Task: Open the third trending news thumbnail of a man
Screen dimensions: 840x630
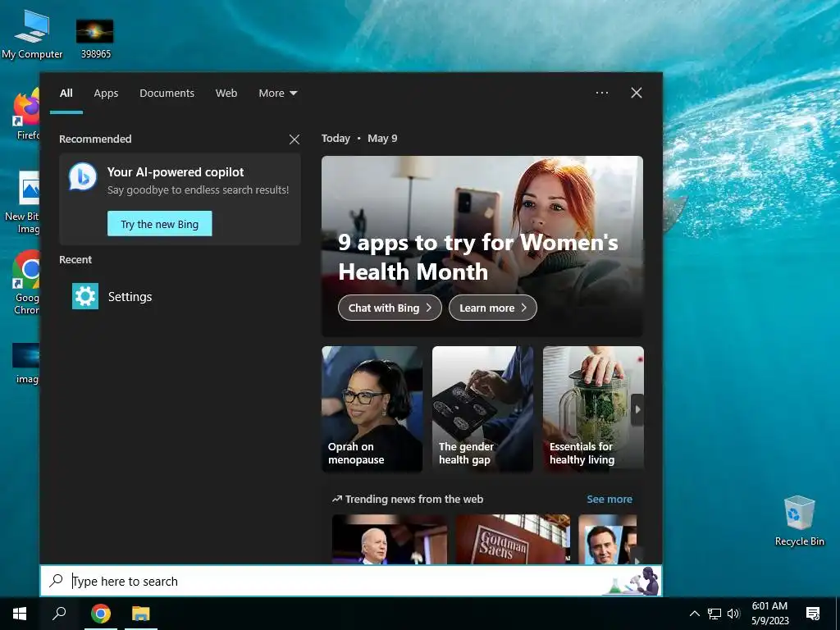Action: coord(608,539)
